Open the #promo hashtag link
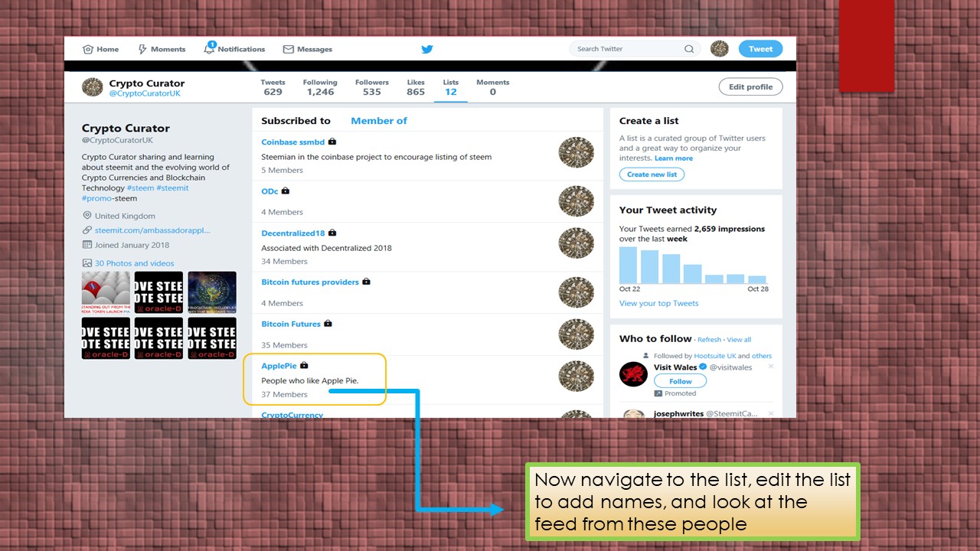 point(96,198)
